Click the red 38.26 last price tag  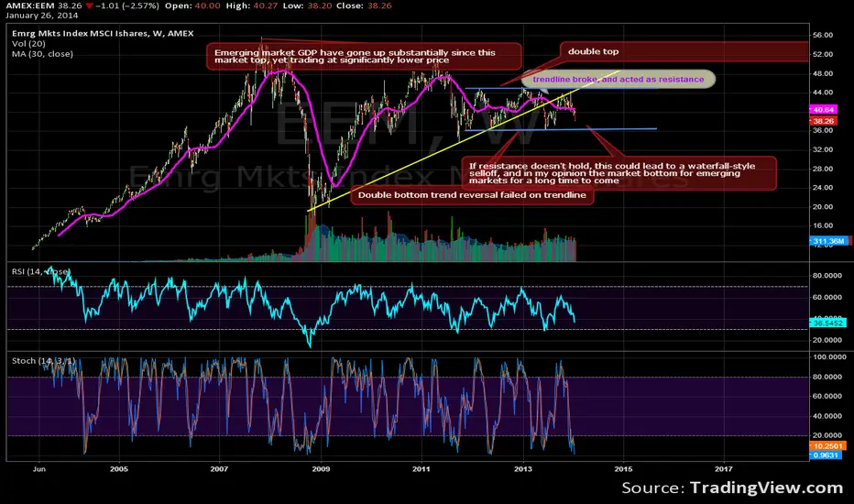pyautogui.click(x=823, y=121)
